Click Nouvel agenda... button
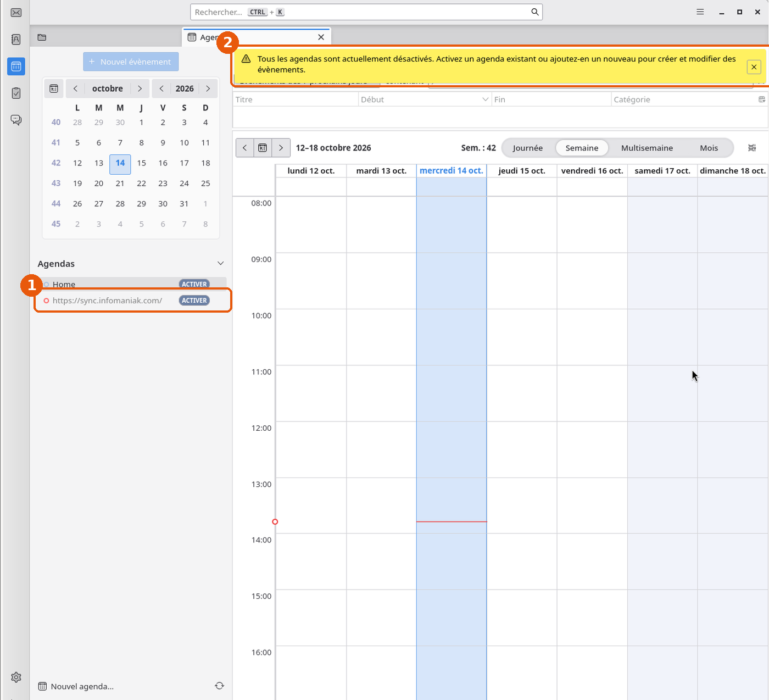This screenshot has height=700, width=769. [x=76, y=686]
